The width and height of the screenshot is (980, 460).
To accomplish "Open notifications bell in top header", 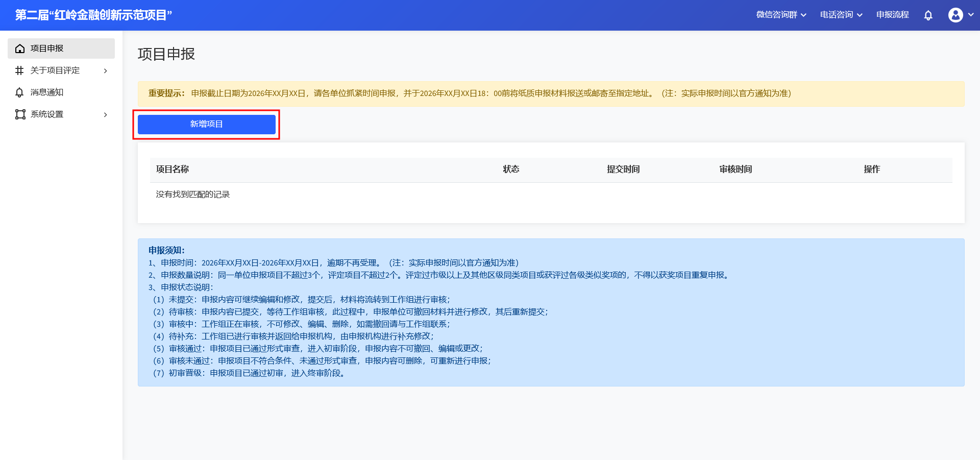I will point(928,15).
